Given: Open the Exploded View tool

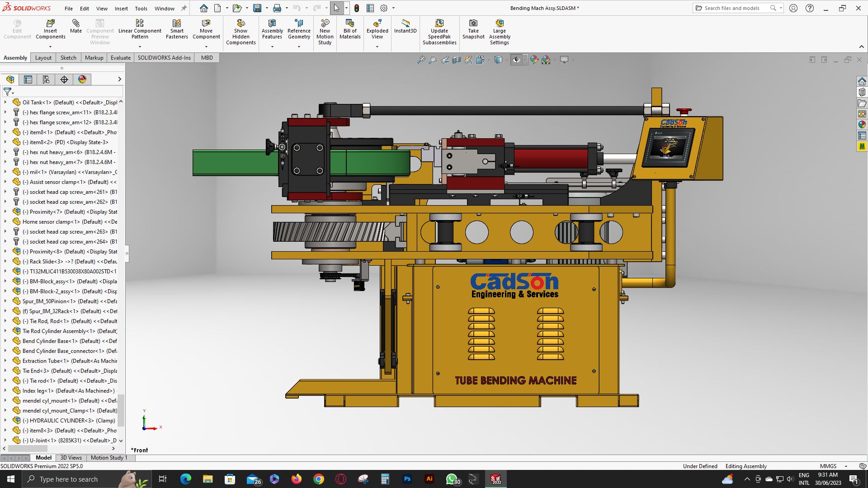Looking at the screenshot, I should pyautogui.click(x=377, y=29).
